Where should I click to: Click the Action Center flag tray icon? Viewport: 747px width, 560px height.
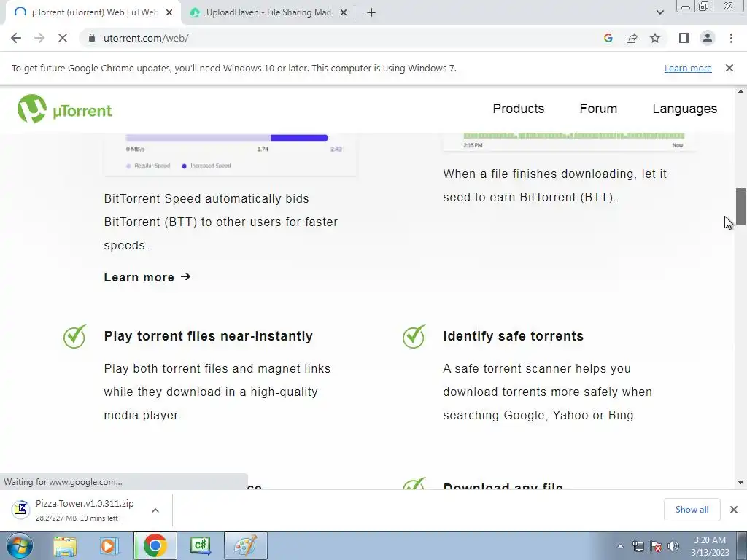pos(656,546)
